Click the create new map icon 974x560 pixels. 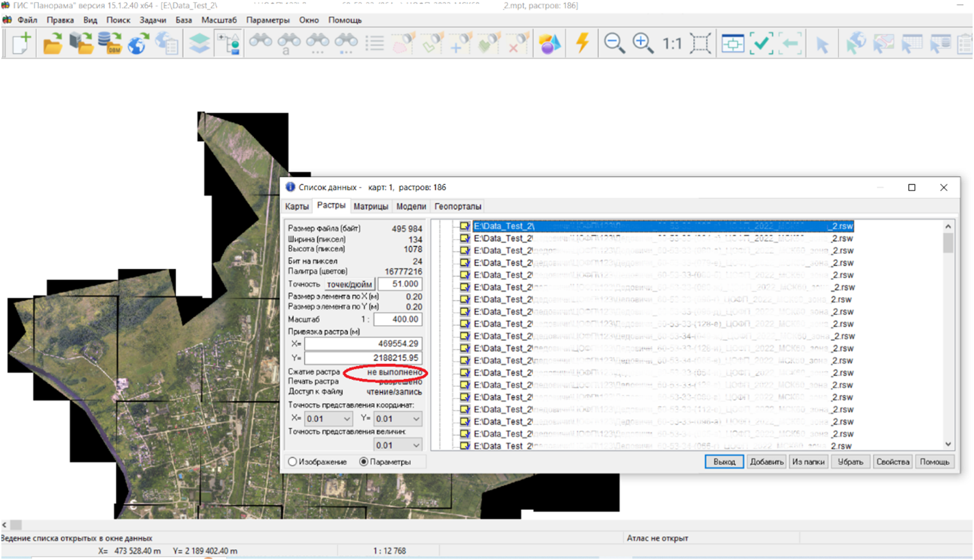click(x=21, y=44)
